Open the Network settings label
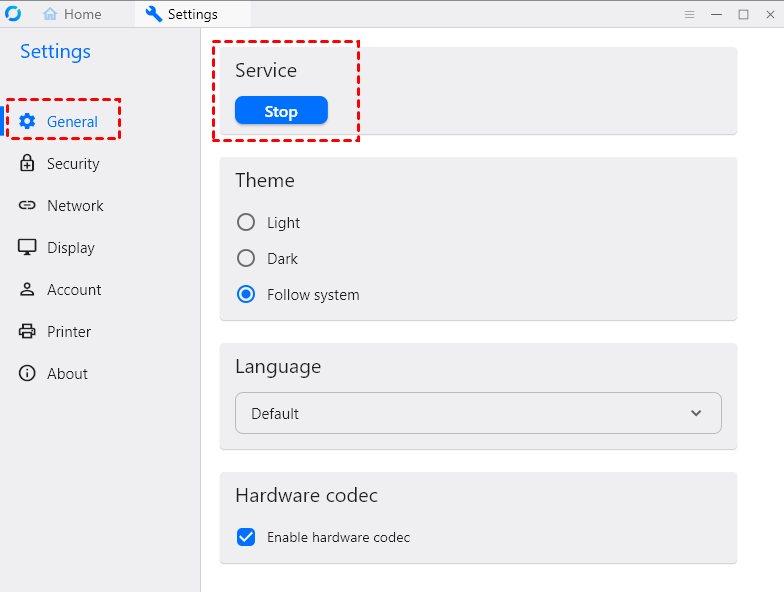Image resolution: width=784 pixels, height=592 pixels. pyautogui.click(x=75, y=206)
